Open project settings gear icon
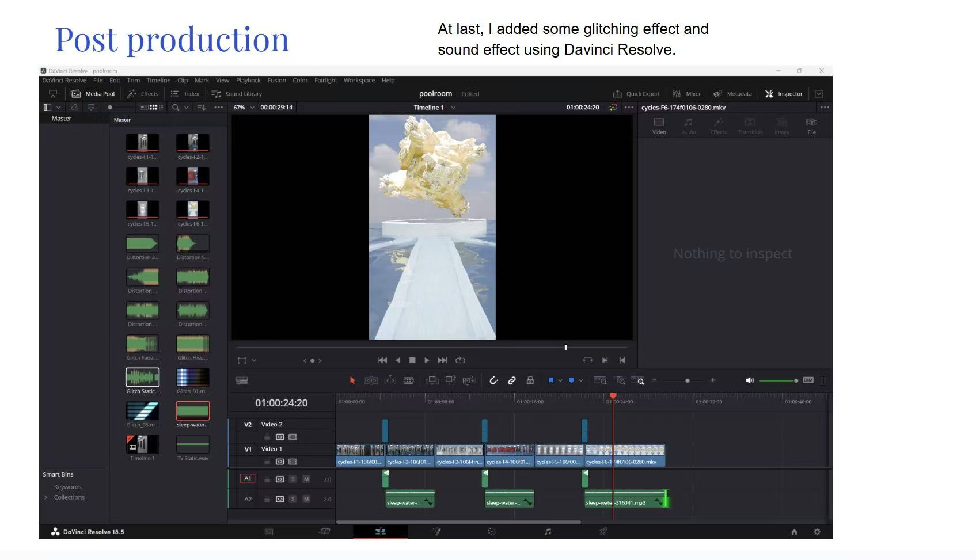Viewport: 976px width, 560px height. [817, 532]
